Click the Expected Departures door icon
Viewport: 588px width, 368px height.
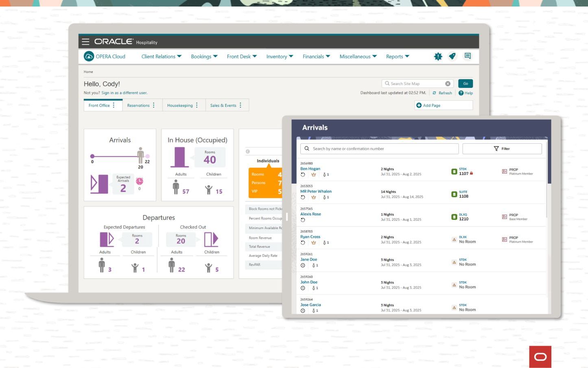click(107, 239)
